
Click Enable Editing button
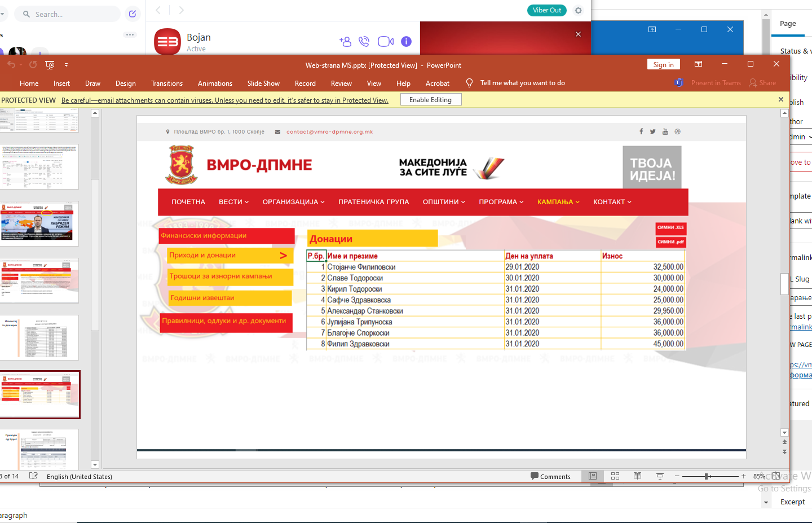pyautogui.click(x=430, y=100)
